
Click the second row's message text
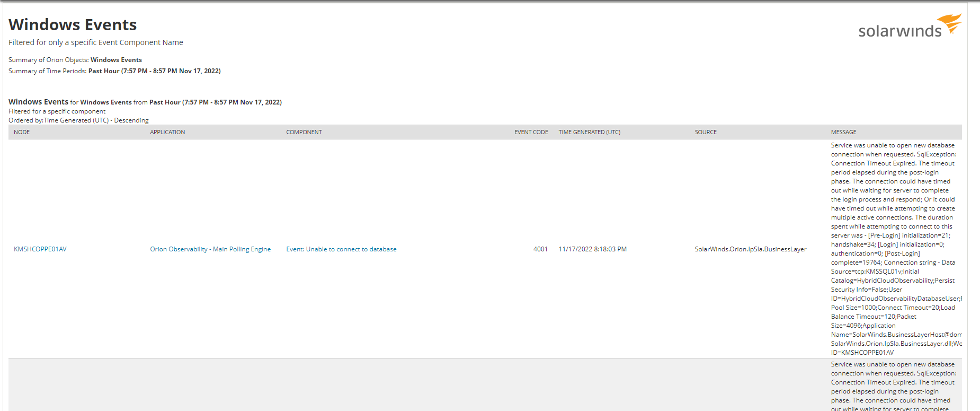click(x=894, y=387)
